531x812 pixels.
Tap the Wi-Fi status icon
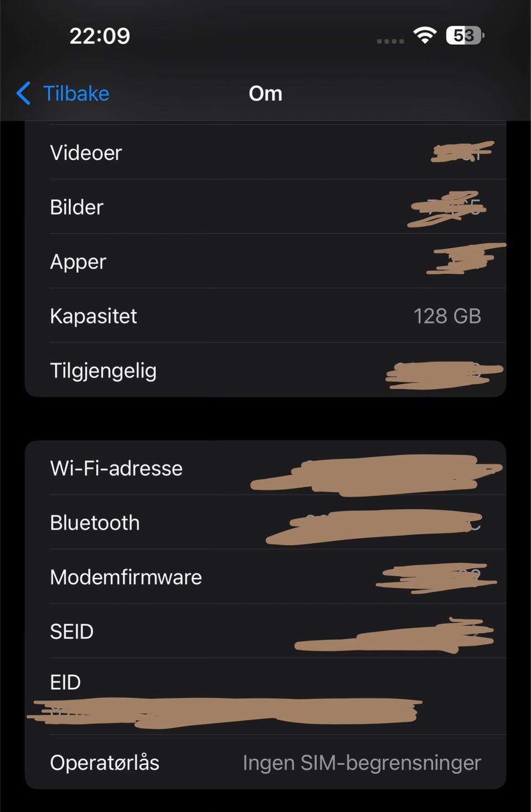pyautogui.click(x=425, y=36)
